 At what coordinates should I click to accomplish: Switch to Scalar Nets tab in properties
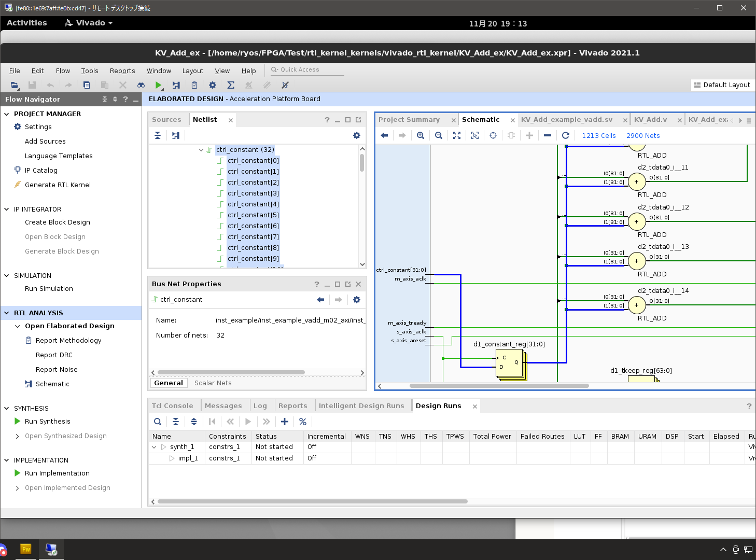pos(213,383)
